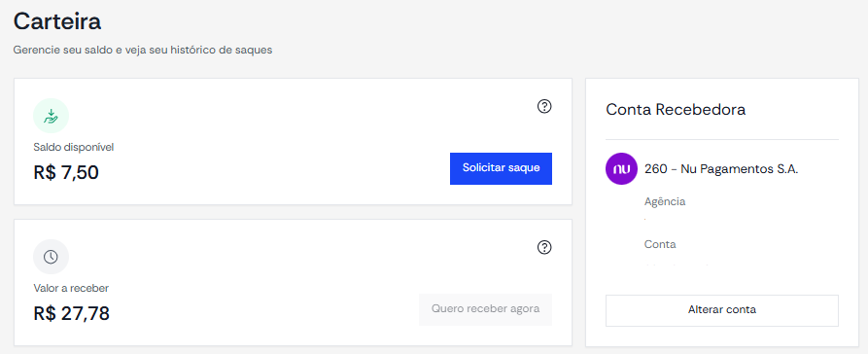Click the Solicitar saque button

tap(501, 168)
